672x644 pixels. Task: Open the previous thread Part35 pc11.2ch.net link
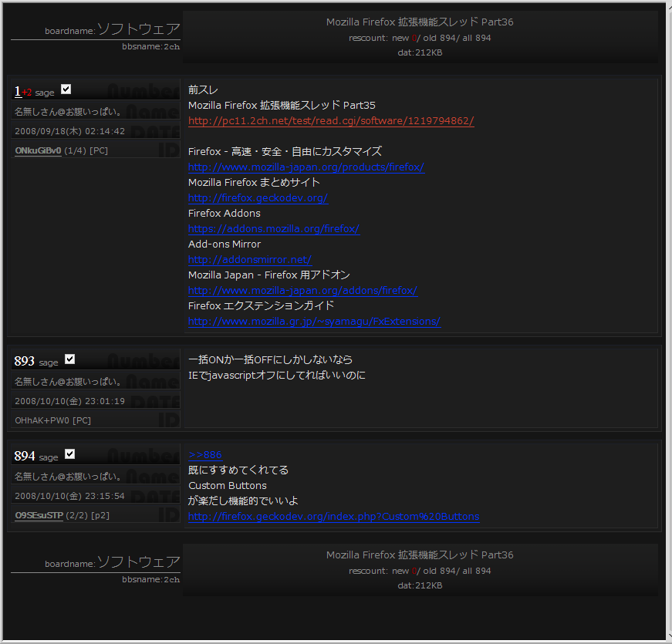[x=331, y=121]
